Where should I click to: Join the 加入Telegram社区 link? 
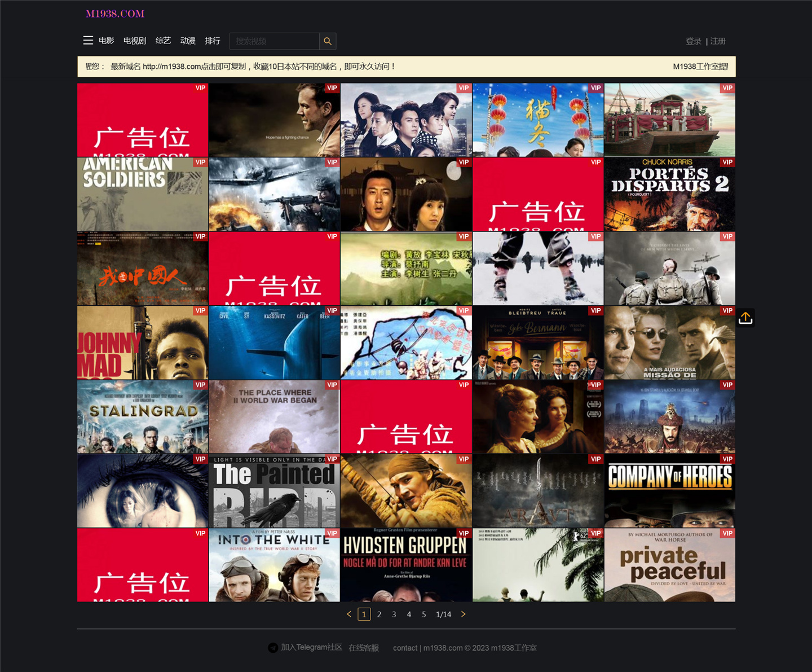pyautogui.click(x=312, y=647)
